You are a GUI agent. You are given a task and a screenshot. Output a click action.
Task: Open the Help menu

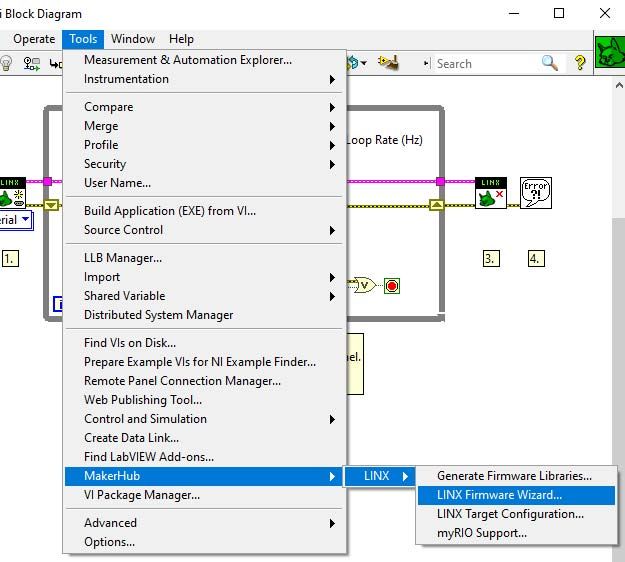click(x=181, y=39)
